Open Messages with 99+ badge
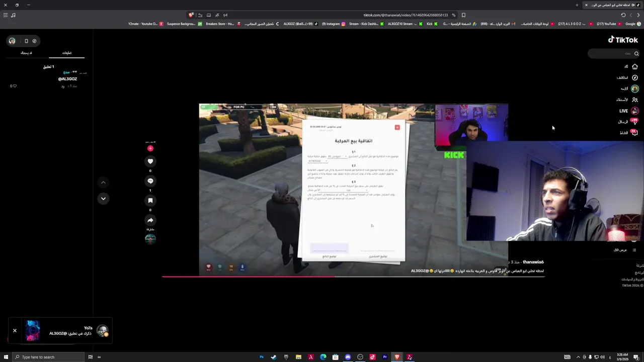644x362 pixels. 634,122
